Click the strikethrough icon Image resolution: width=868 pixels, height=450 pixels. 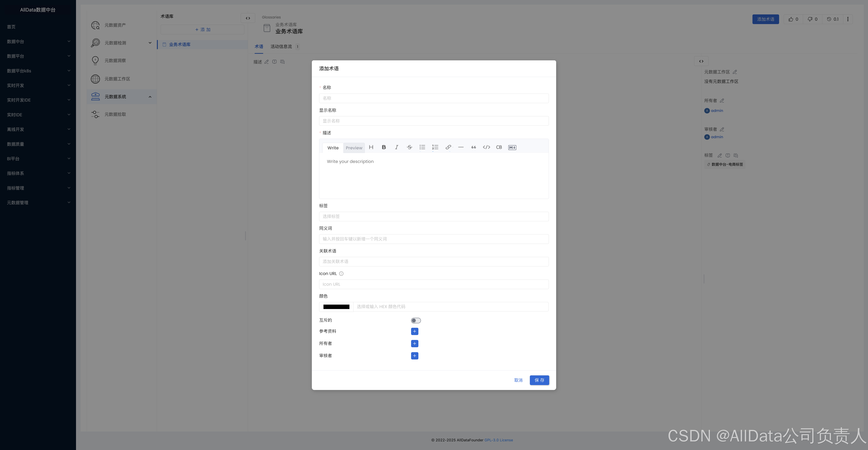(x=409, y=147)
